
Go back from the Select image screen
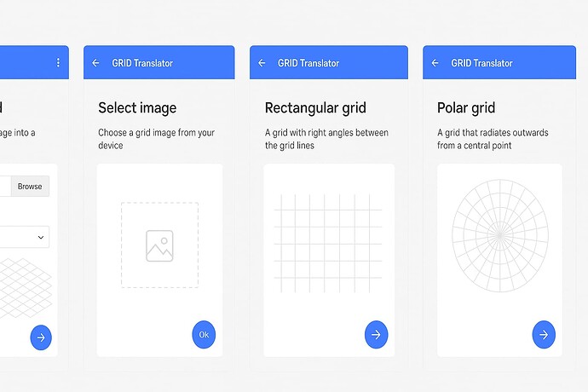point(95,63)
